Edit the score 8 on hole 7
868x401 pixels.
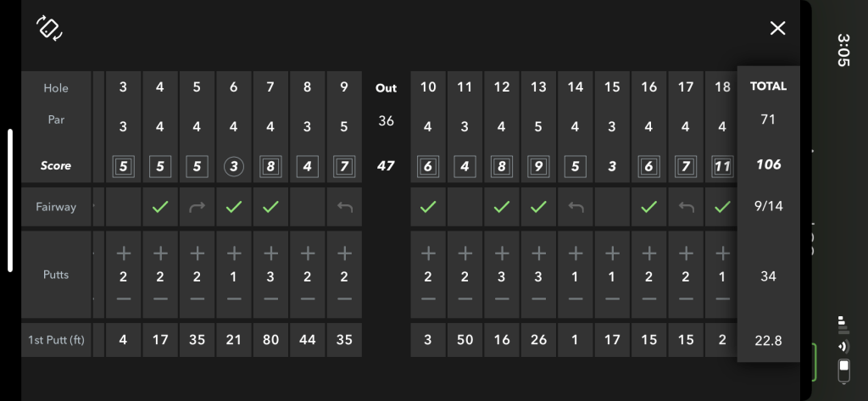270,166
